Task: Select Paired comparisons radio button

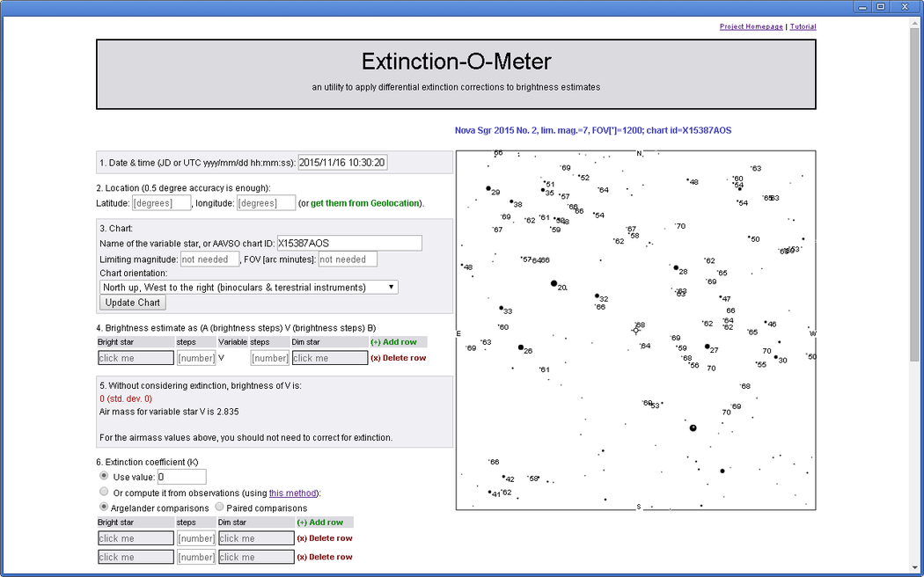Action: pyautogui.click(x=220, y=508)
